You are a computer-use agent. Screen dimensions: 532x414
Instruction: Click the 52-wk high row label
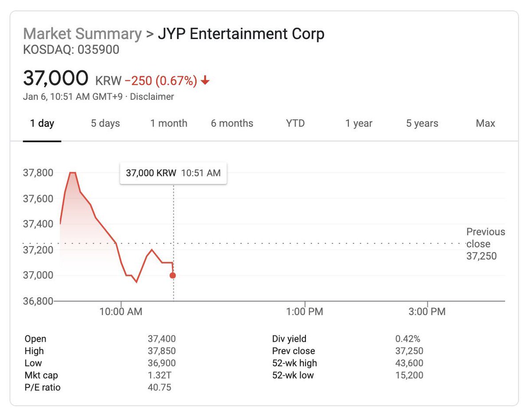pyautogui.click(x=294, y=363)
